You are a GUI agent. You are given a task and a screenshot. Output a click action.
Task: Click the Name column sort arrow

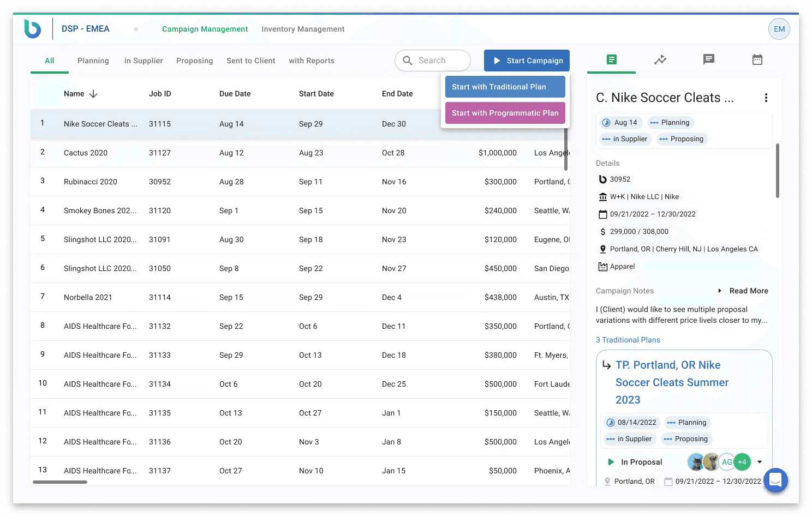click(93, 94)
